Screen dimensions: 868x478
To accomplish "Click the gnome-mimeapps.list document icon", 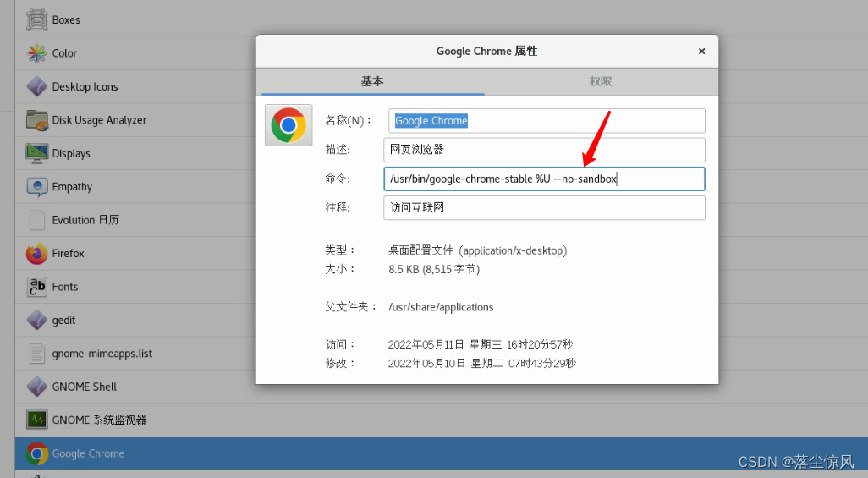I will 36,354.
